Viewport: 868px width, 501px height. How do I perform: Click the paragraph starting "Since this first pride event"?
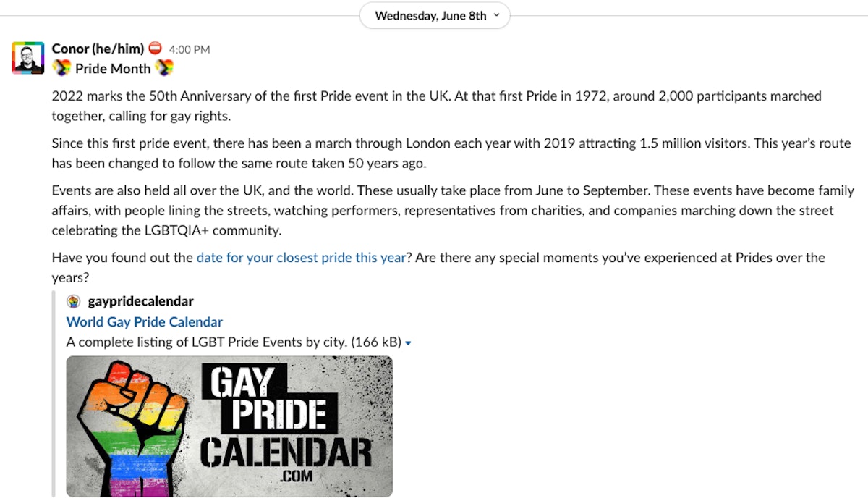click(434, 153)
